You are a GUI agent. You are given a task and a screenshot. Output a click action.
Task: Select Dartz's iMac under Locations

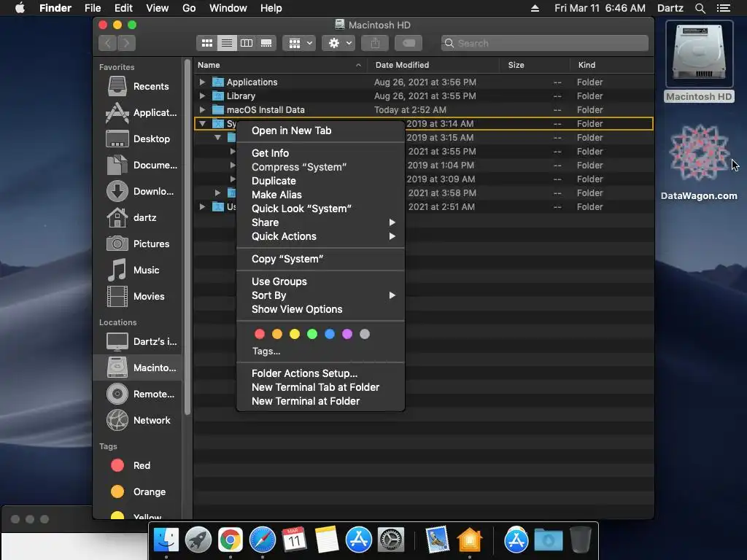(138, 341)
